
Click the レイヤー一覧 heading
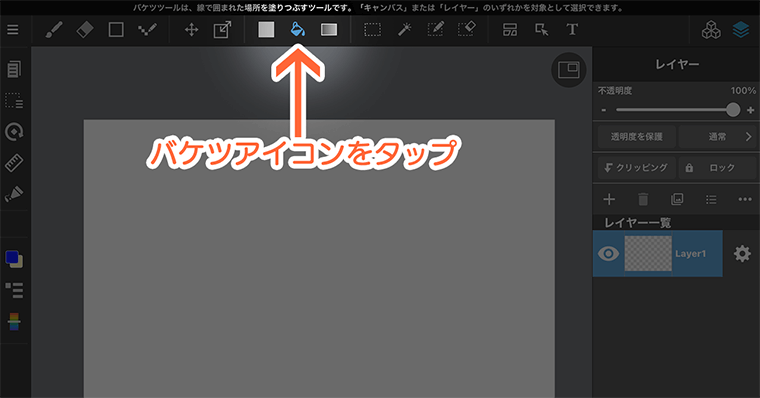[637, 223]
